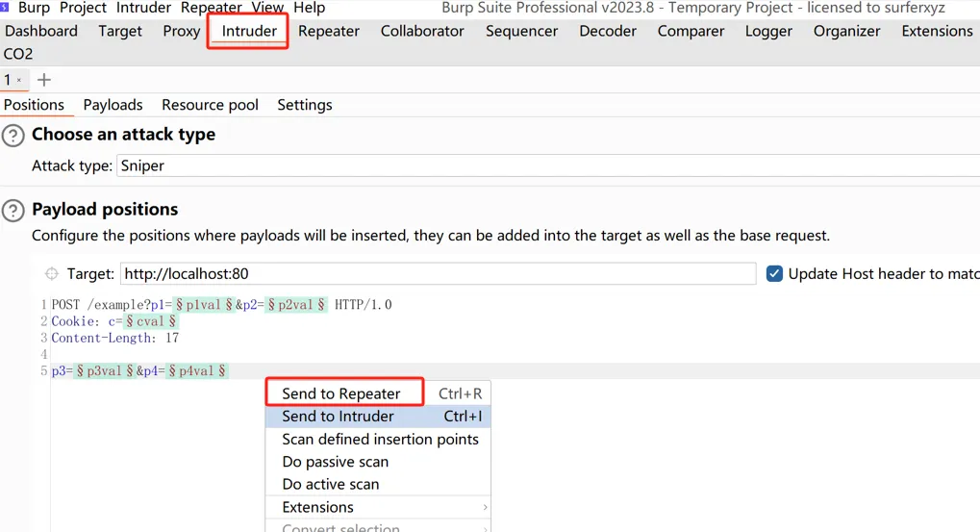Click the Content-Length: 17 header line

(115, 338)
